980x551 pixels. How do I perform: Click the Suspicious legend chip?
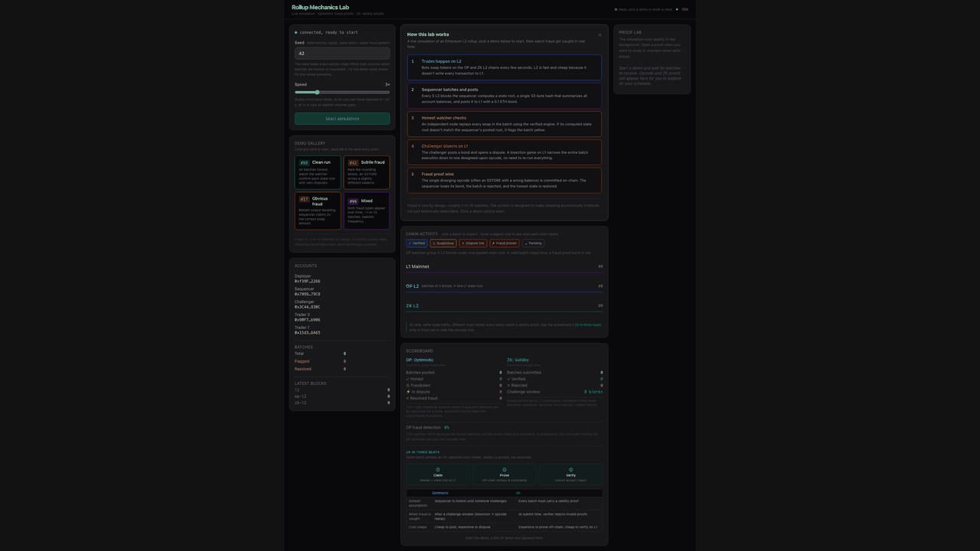pos(443,243)
